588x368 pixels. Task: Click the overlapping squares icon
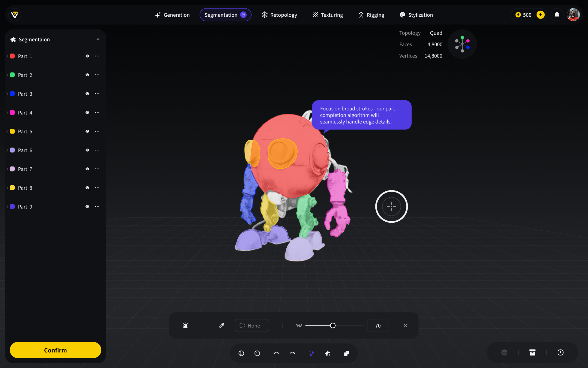click(347, 353)
